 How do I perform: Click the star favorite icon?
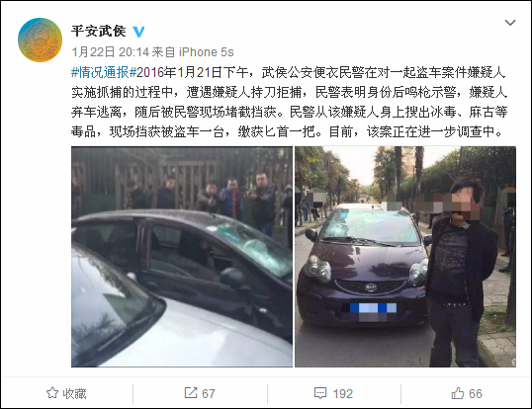click(x=52, y=393)
